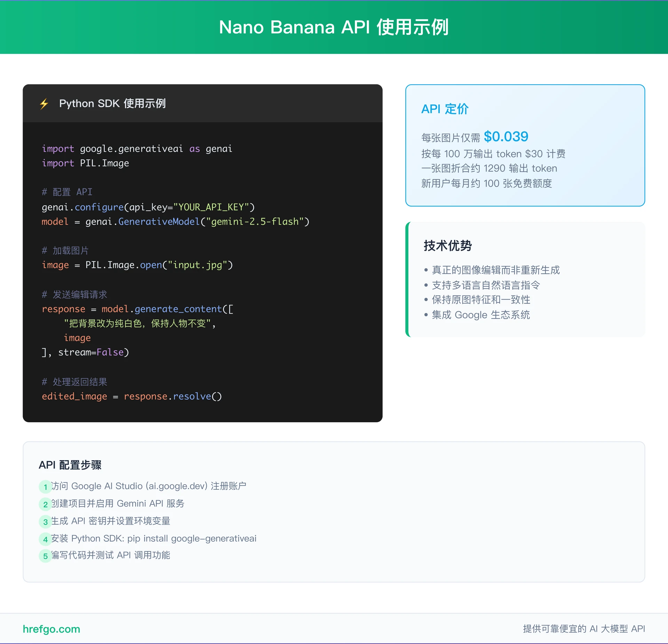Click the lightning bolt icon in code header
Image resolution: width=668 pixels, height=644 pixels.
click(44, 104)
